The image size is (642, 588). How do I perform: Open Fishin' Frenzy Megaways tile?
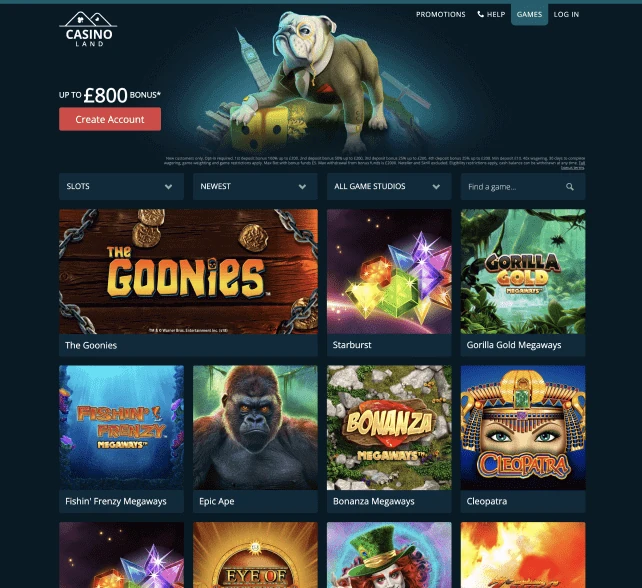pos(121,427)
